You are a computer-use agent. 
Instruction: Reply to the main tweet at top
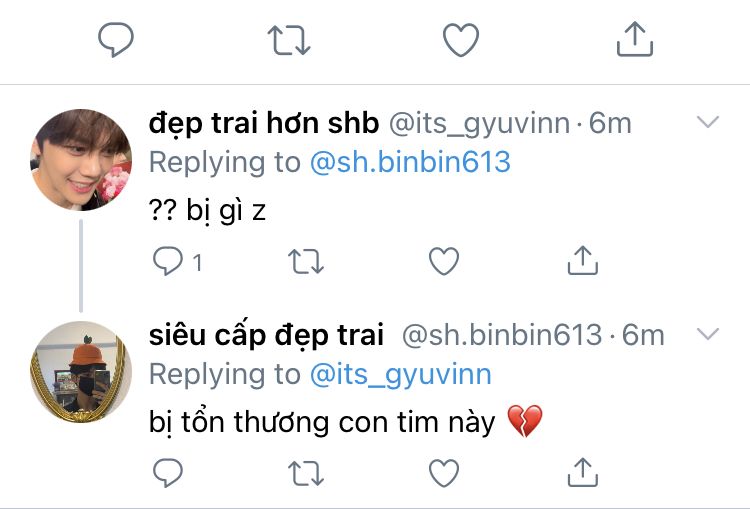tap(116, 40)
